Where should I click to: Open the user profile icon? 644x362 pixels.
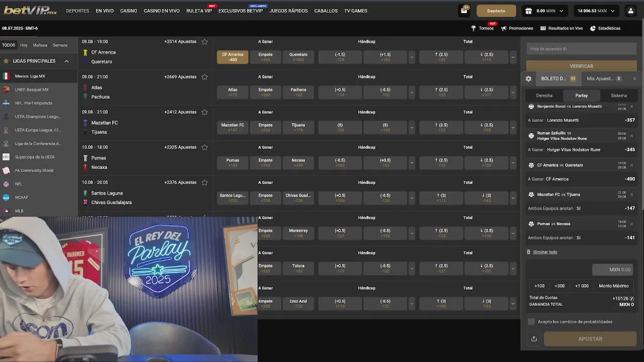[630, 11]
